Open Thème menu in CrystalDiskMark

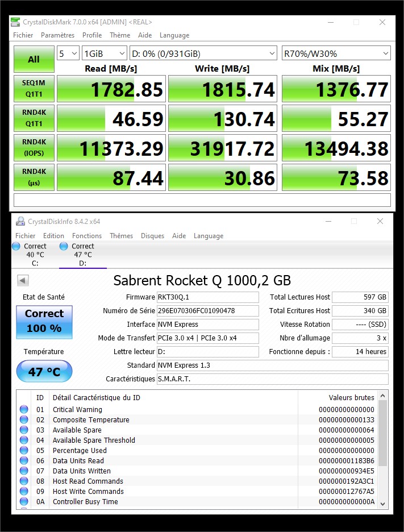point(120,35)
